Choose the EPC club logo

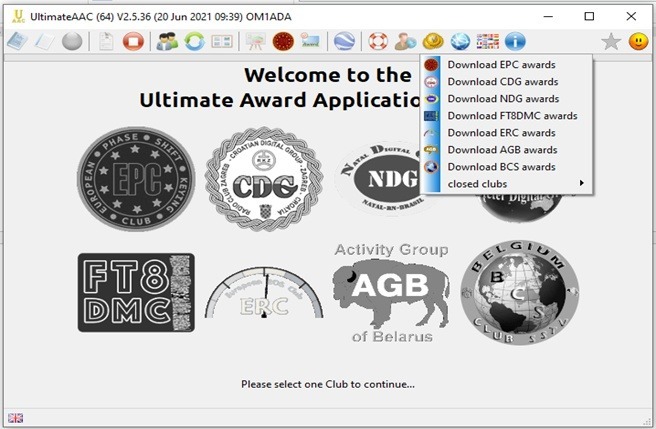136,179
